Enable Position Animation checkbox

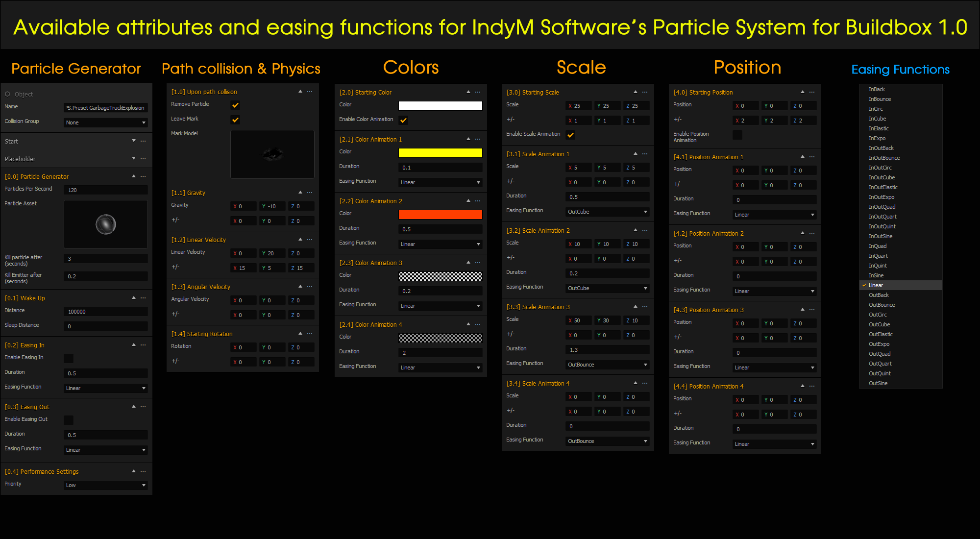point(737,135)
